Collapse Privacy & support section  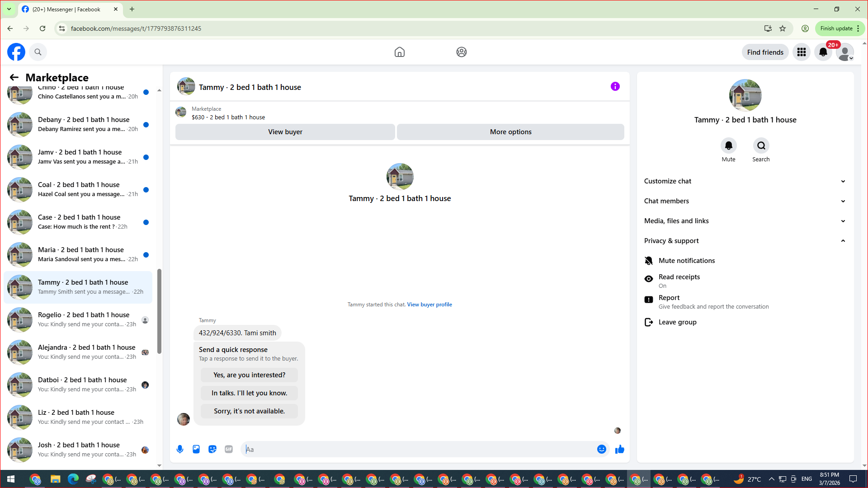[745, 241]
